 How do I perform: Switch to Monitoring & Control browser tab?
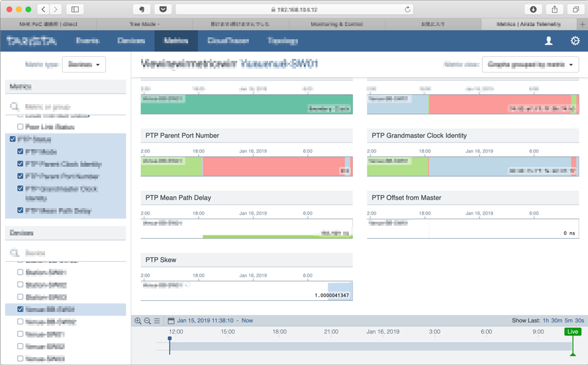(336, 24)
